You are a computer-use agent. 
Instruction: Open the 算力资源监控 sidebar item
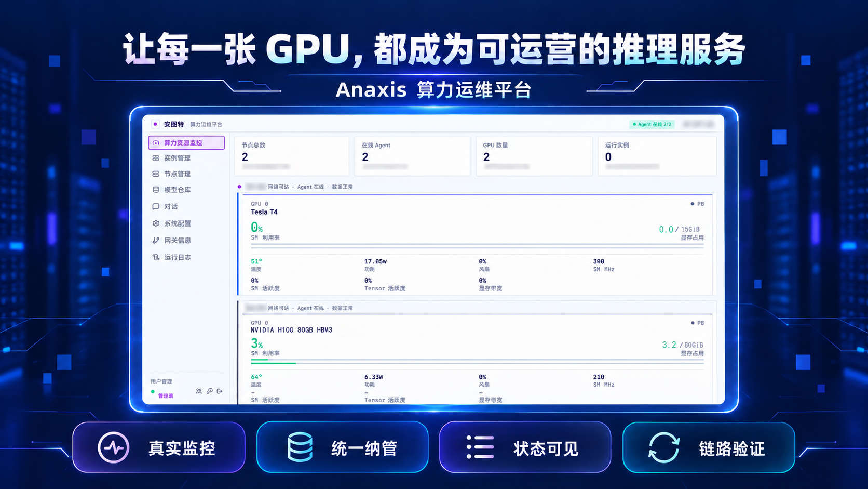pos(186,142)
